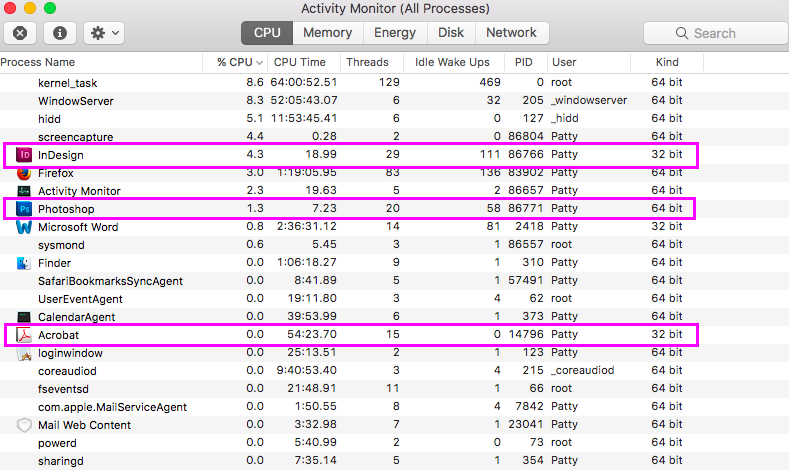Select the CalendarAgent icon

(24, 317)
